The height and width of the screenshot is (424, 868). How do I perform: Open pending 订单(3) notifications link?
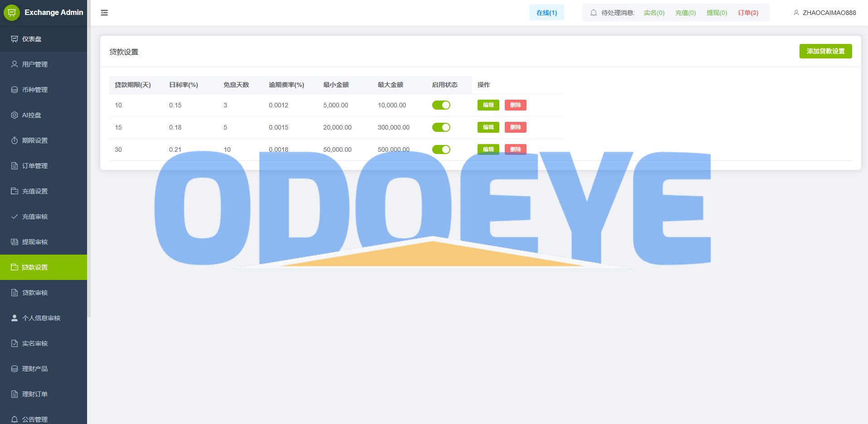pyautogui.click(x=747, y=13)
